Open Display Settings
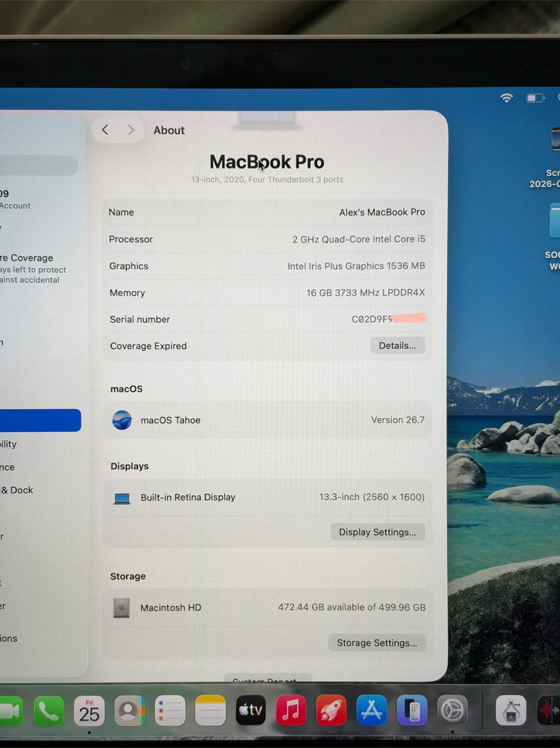Viewport: 560px width, 748px height. 377,532
